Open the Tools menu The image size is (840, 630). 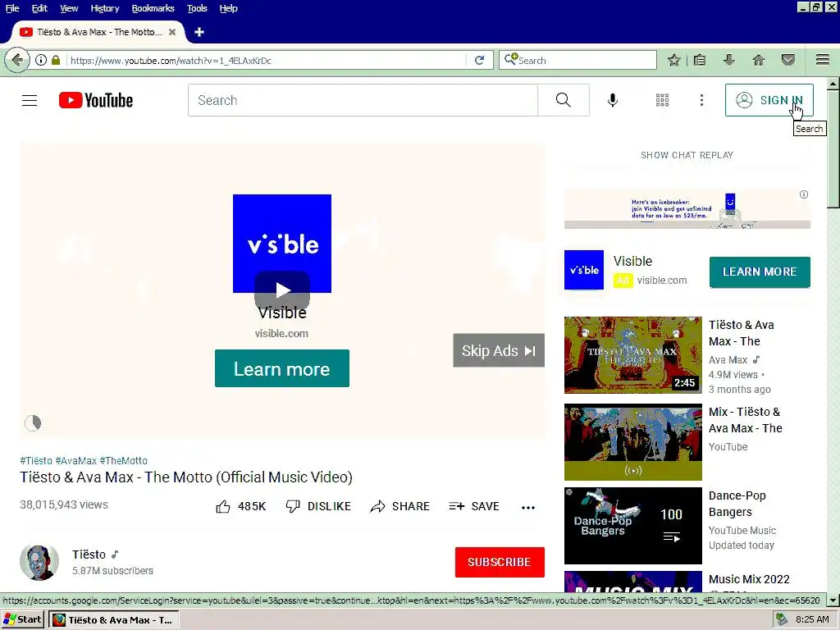tap(197, 8)
